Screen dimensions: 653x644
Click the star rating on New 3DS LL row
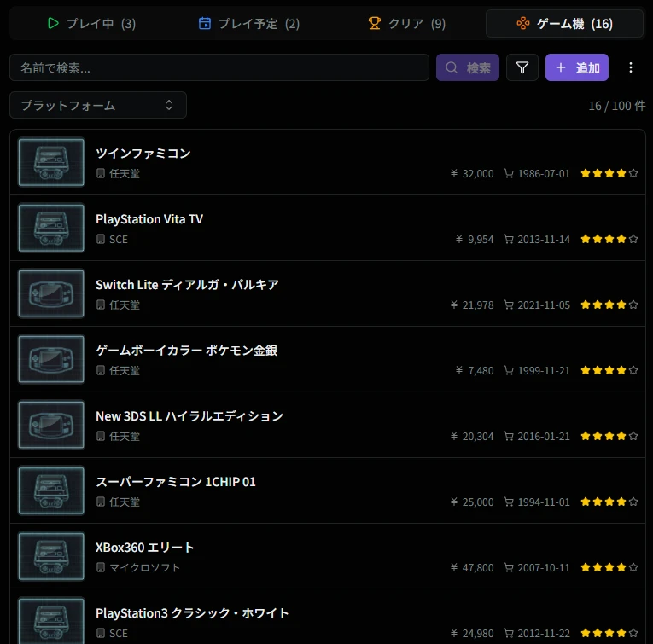[609, 437]
